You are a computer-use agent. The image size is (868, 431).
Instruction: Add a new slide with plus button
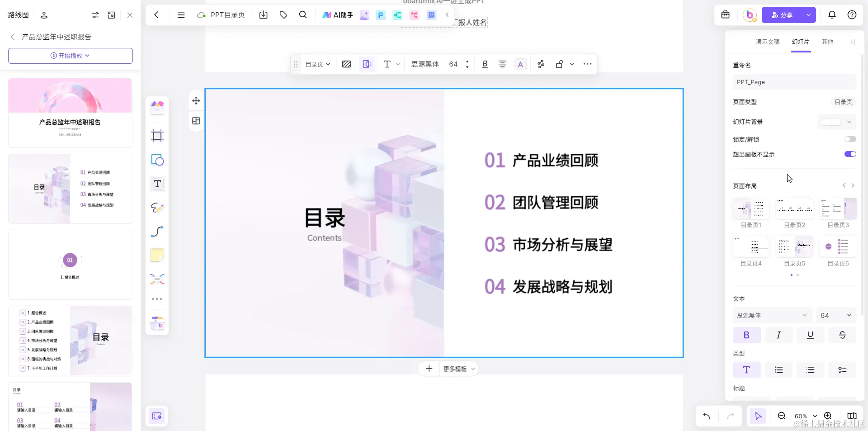point(429,369)
